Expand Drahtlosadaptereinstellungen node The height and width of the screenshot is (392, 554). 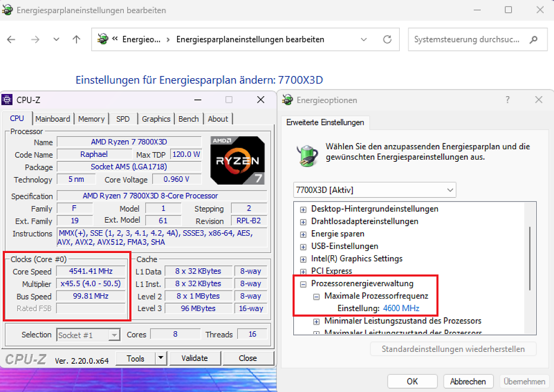click(x=303, y=222)
